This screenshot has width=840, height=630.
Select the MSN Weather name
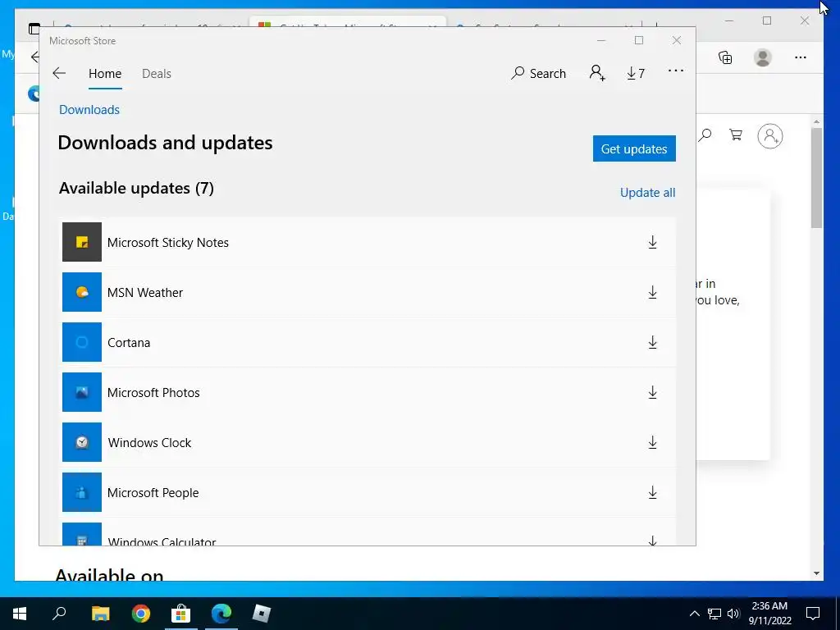pyautogui.click(x=145, y=293)
